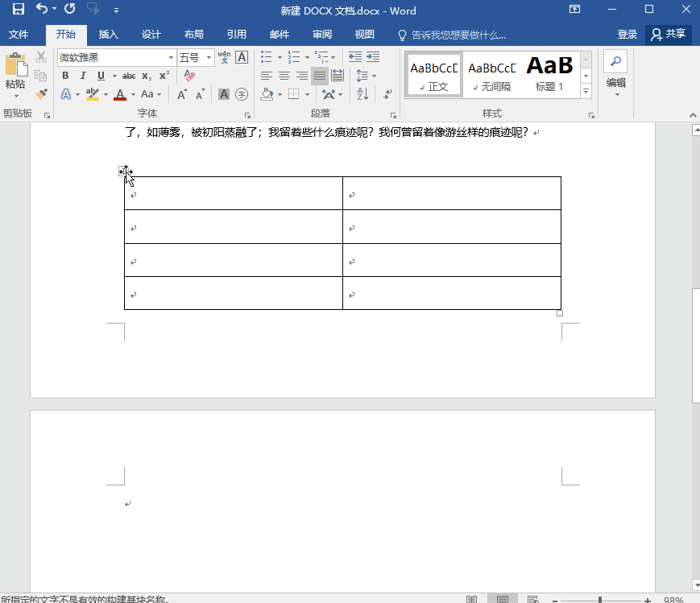Image resolution: width=700 pixels, height=603 pixels.
Task: Open the font size dropdown
Action: [207, 57]
